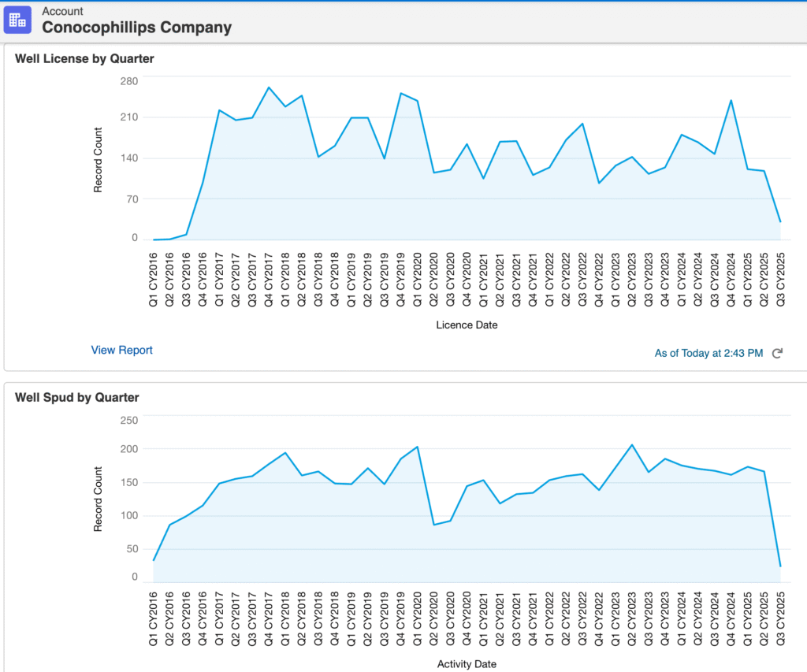Click 'Q4 CY2019' label on license chart
Image resolution: width=807 pixels, height=672 pixels.
click(x=400, y=280)
